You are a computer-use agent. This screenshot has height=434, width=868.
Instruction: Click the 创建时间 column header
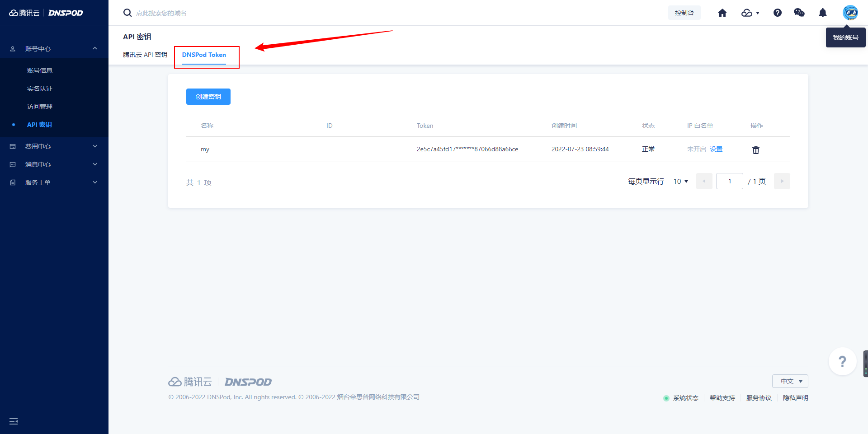point(564,126)
